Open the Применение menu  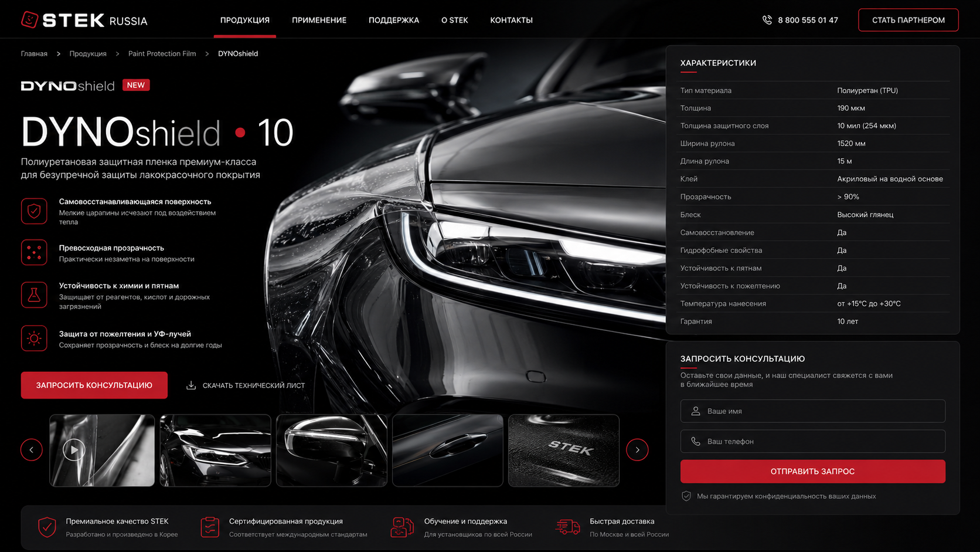coord(319,20)
